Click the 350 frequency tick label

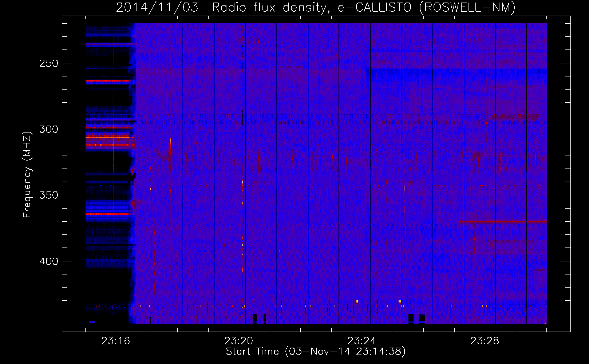point(49,195)
